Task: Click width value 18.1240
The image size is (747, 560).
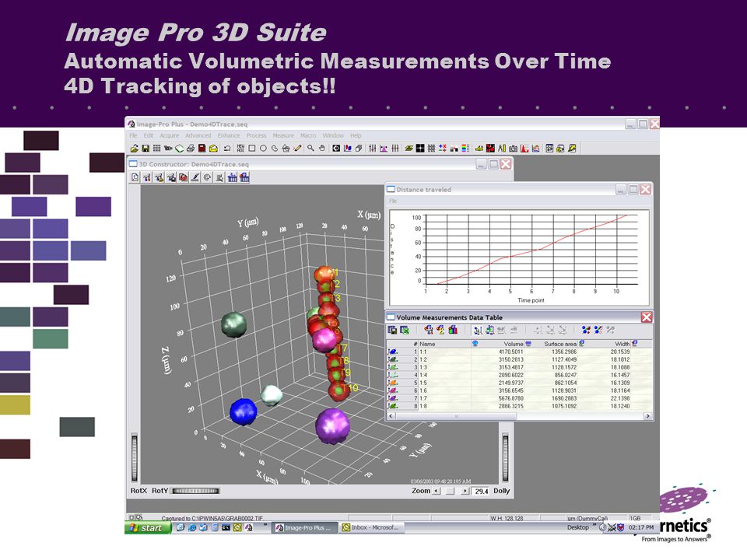Action: pos(620,406)
